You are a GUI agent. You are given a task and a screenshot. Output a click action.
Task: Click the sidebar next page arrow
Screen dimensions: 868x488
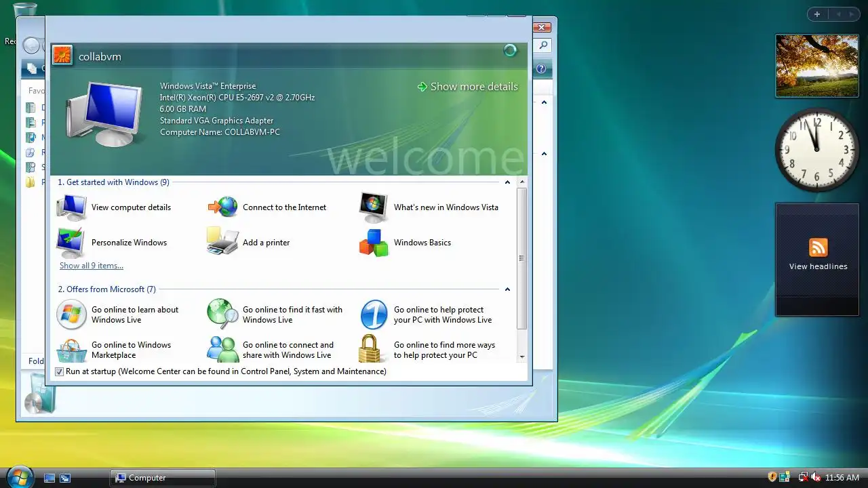click(852, 14)
